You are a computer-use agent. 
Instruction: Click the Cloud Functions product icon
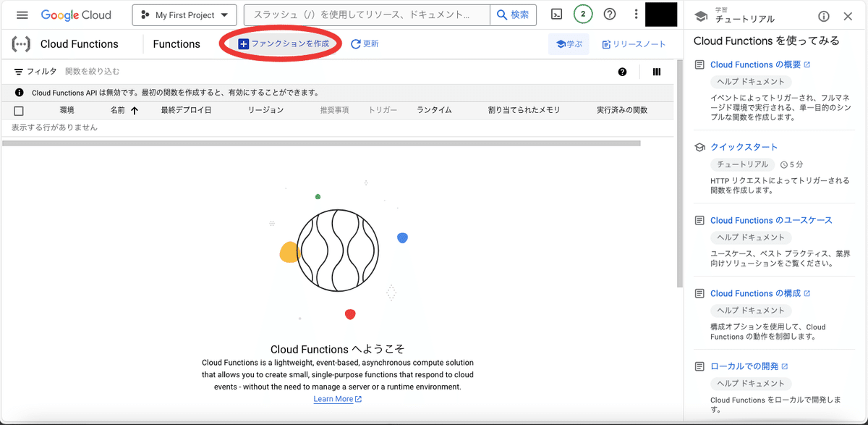coord(21,44)
